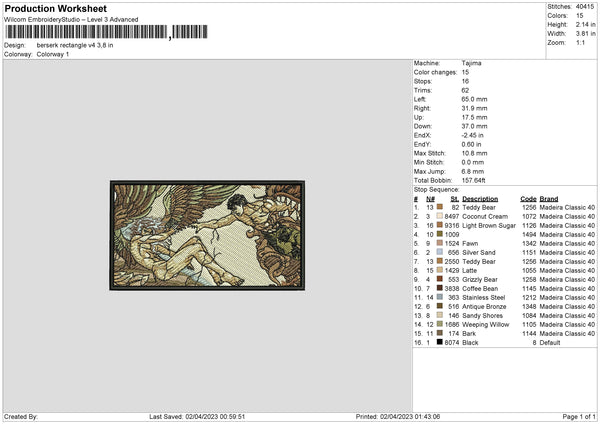
Task: Click the 'Stop Sequence:' label
Action: tap(436, 189)
